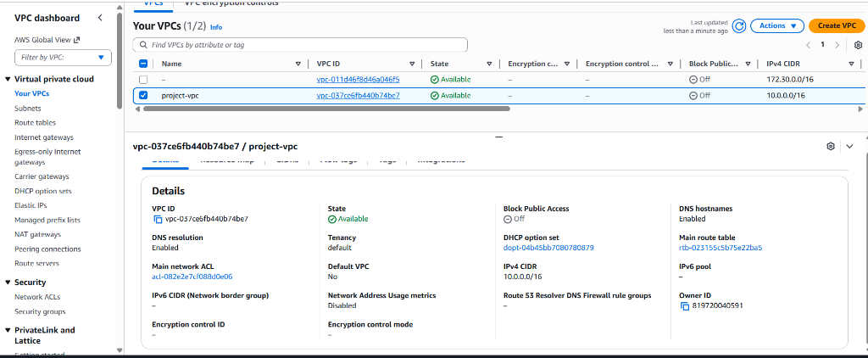Screen dimensions: 868x358
Task: Click scrollbar left arrow under table
Action: [x=138, y=109]
